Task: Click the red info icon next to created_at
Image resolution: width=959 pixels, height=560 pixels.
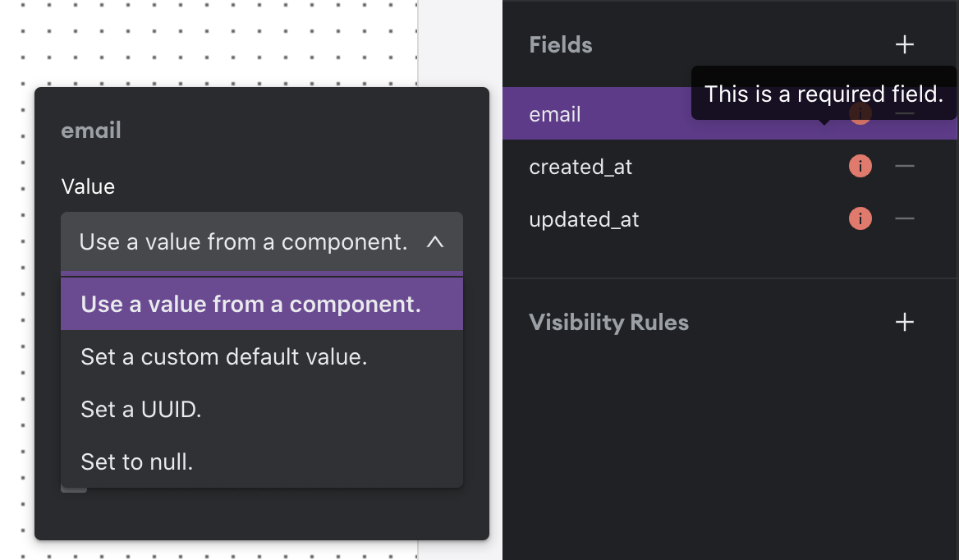Action: (x=860, y=166)
